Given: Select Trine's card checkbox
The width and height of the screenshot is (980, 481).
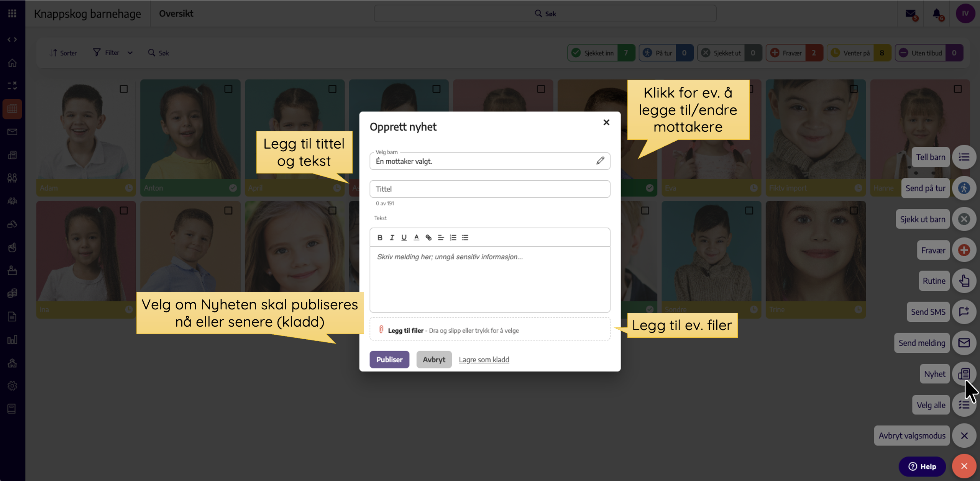Looking at the screenshot, I should pos(854,211).
